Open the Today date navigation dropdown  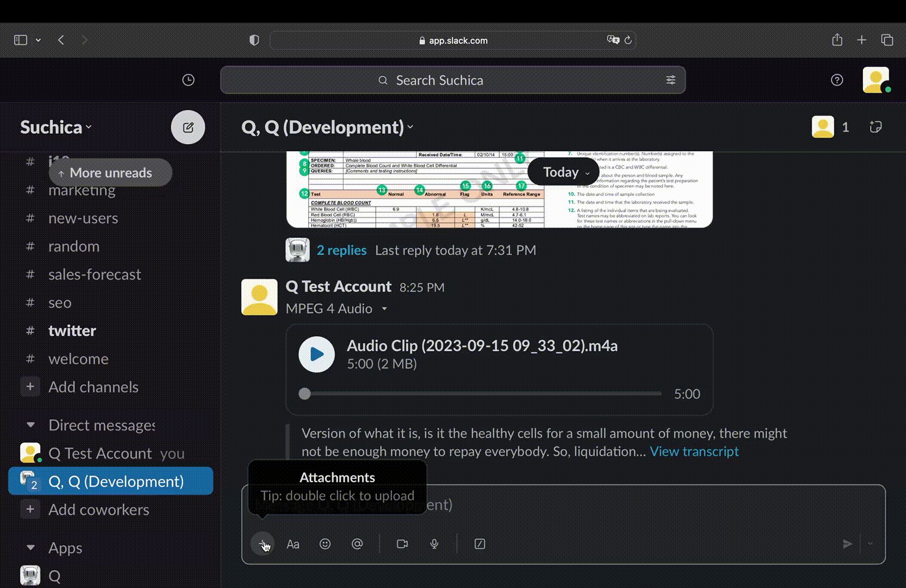click(x=562, y=171)
